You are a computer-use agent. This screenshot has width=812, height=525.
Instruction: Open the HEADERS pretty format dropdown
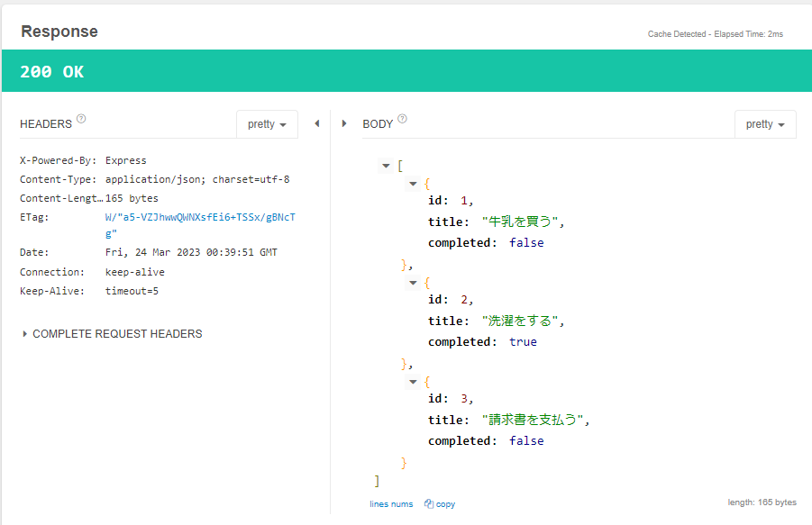point(267,124)
